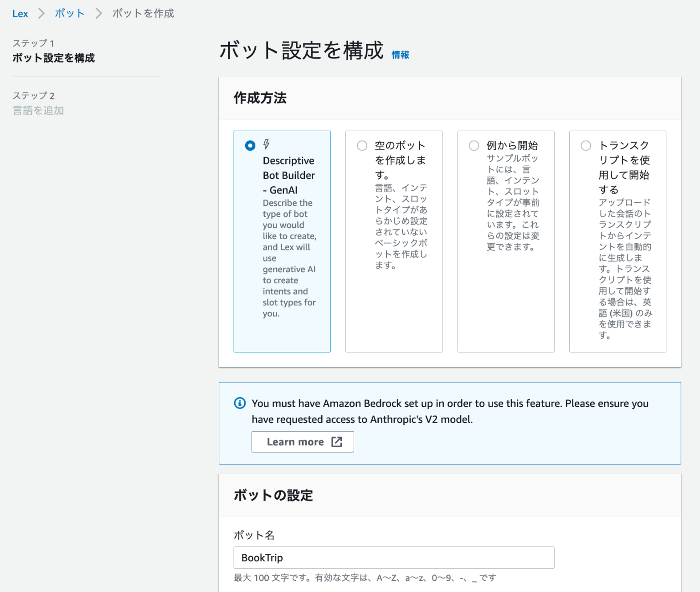Click the 例から開始 card description text
This screenshot has width=700, height=592.
tap(513, 203)
